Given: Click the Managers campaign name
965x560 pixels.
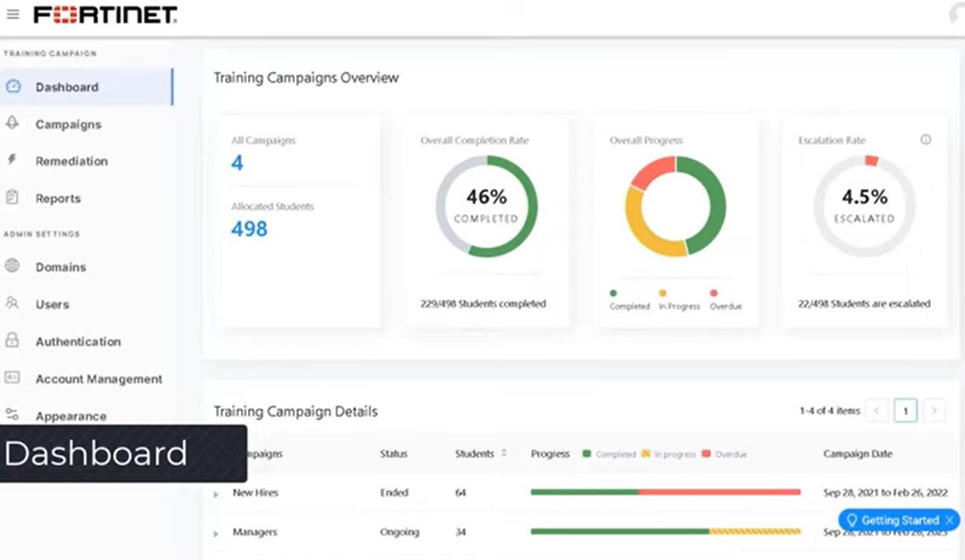Looking at the screenshot, I should click(255, 532).
